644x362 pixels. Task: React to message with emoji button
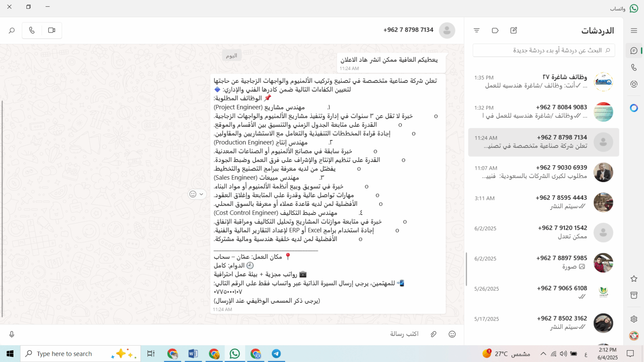pyautogui.click(x=193, y=194)
